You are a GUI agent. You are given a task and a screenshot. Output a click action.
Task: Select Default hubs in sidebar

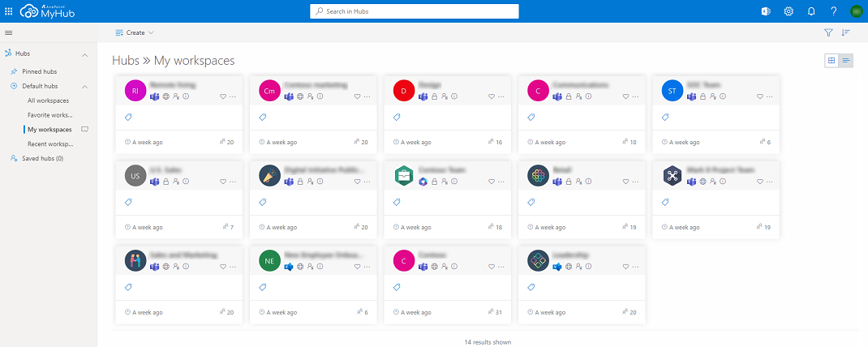click(x=40, y=86)
